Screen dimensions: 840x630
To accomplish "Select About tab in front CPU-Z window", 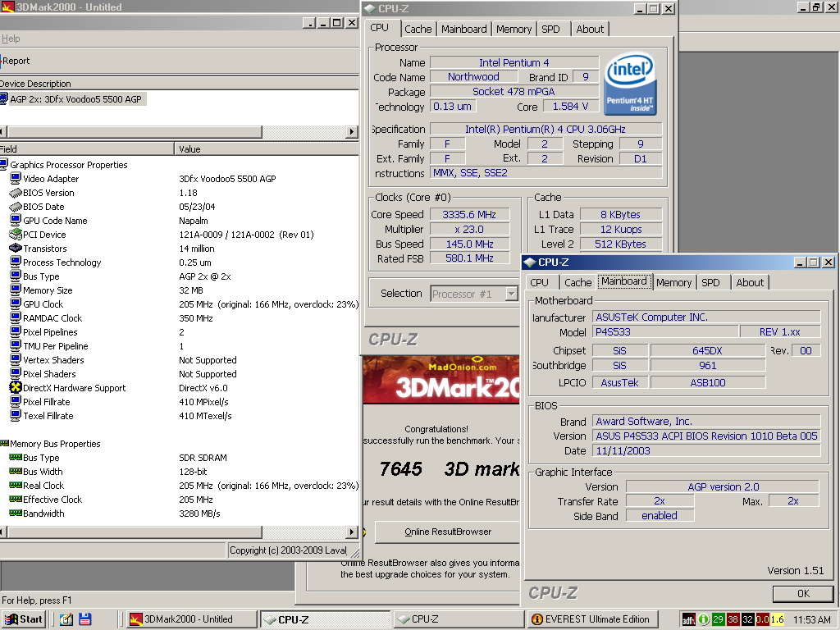I will click(x=750, y=282).
